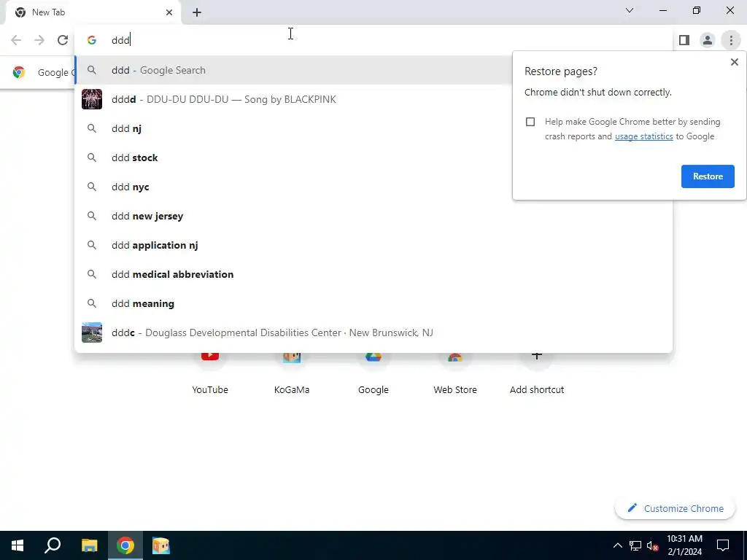Open the profile avatar menu

708,41
